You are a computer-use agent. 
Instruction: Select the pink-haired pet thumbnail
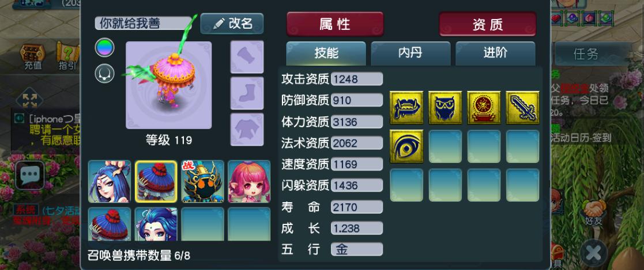tap(249, 181)
